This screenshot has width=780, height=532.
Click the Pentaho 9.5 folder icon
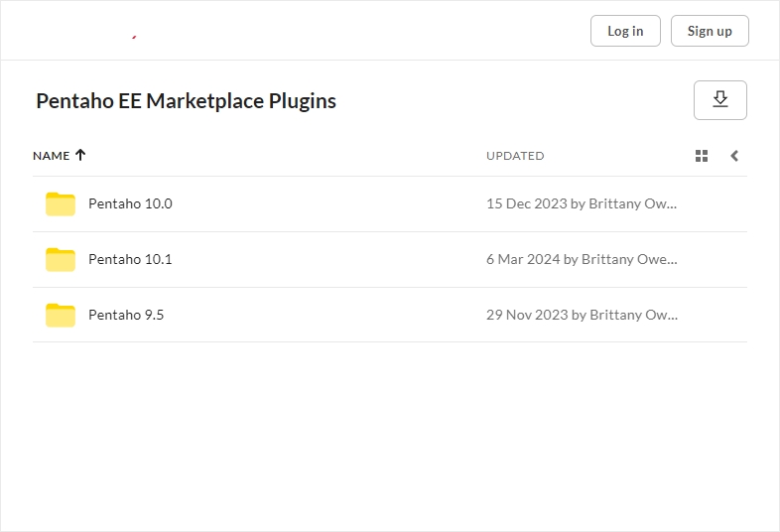(x=61, y=315)
